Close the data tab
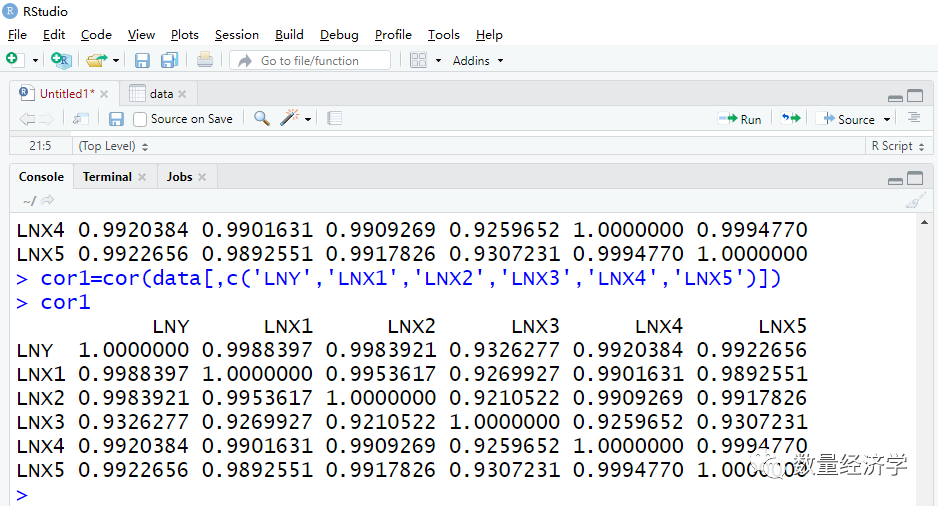Viewport: 938px width, 506px height. click(x=182, y=94)
